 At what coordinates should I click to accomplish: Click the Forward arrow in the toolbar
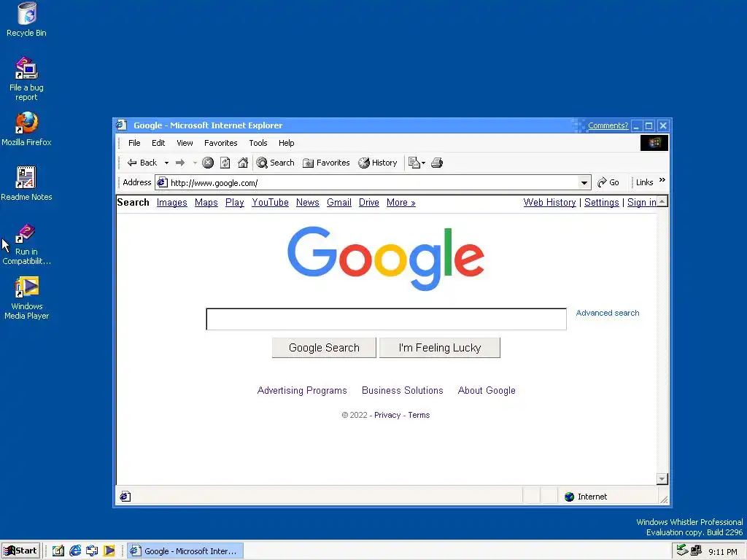[x=180, y=163]
